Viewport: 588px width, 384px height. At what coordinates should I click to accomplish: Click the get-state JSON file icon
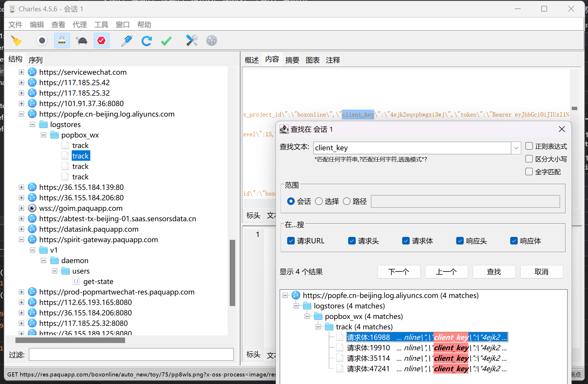[76, 281]
